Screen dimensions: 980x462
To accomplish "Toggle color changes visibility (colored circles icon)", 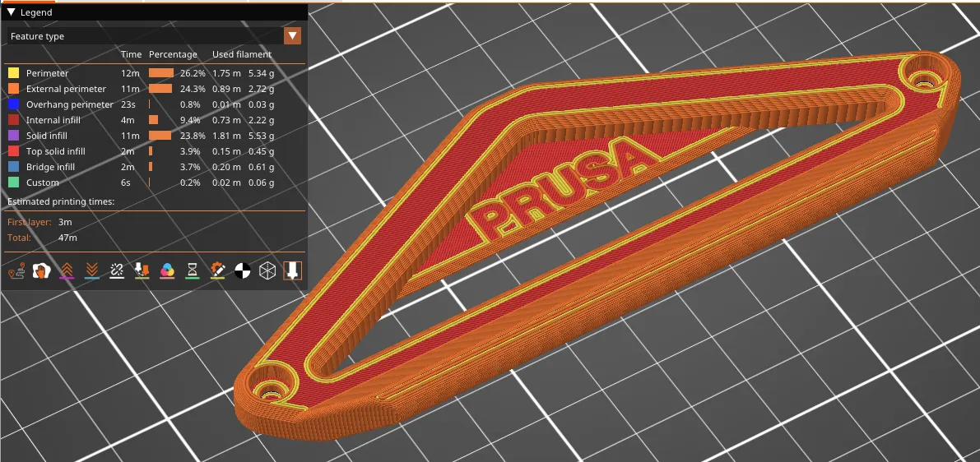I will click(x=167, y=270).
